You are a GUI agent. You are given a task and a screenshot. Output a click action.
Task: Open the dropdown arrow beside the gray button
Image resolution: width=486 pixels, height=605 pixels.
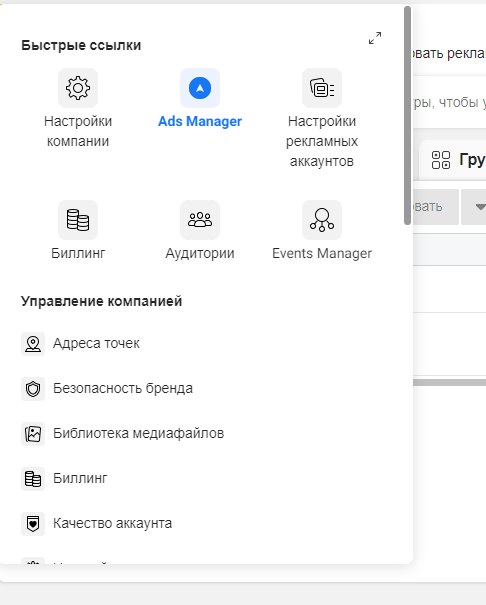(x=480, y=207)
